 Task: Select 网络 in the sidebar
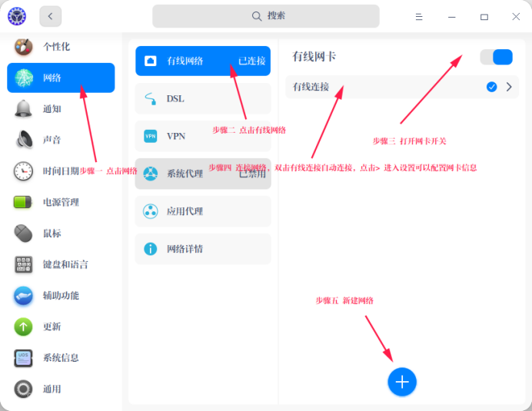[x=61, y=78]
